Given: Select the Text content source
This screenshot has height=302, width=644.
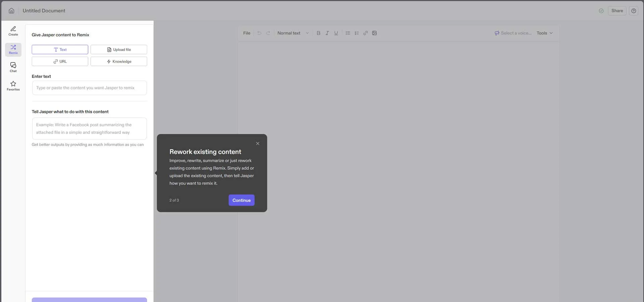Looking at the screenshot, I should click(x=60, y=49).
